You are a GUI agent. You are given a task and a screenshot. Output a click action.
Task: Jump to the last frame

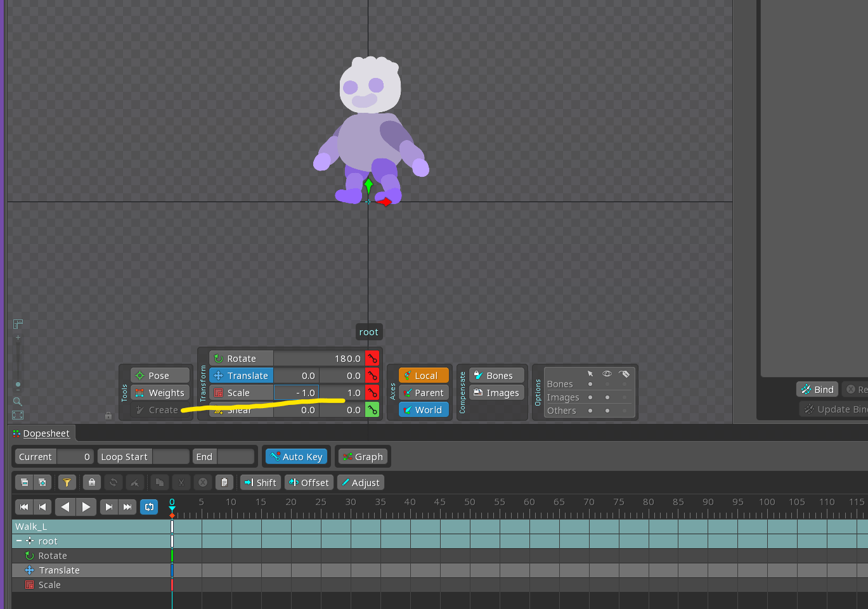127,507
